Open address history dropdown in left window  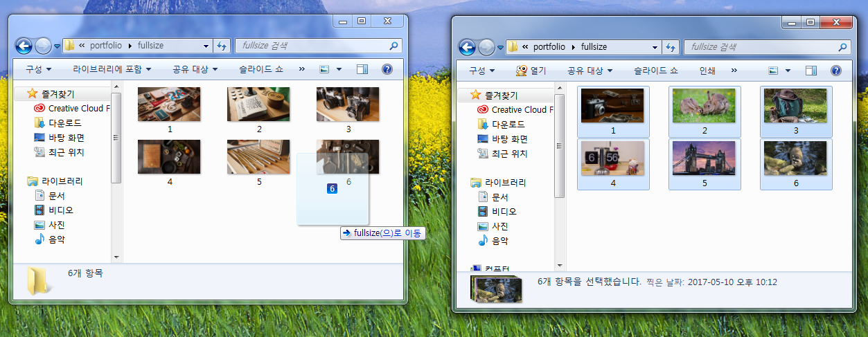[206, 46]
